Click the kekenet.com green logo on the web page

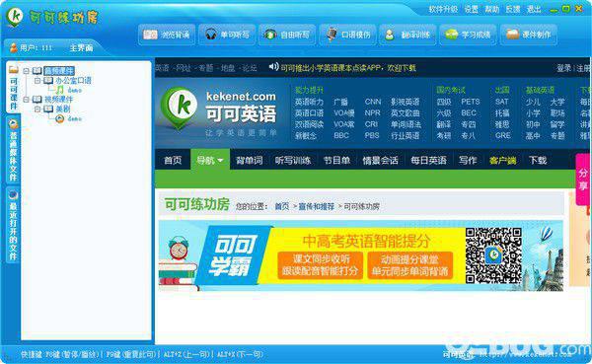(179, 108)
